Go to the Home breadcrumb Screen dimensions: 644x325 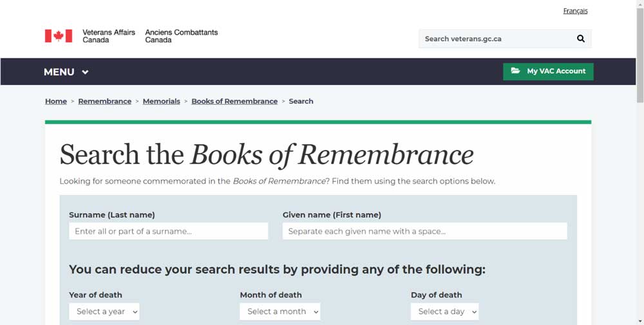56,101
